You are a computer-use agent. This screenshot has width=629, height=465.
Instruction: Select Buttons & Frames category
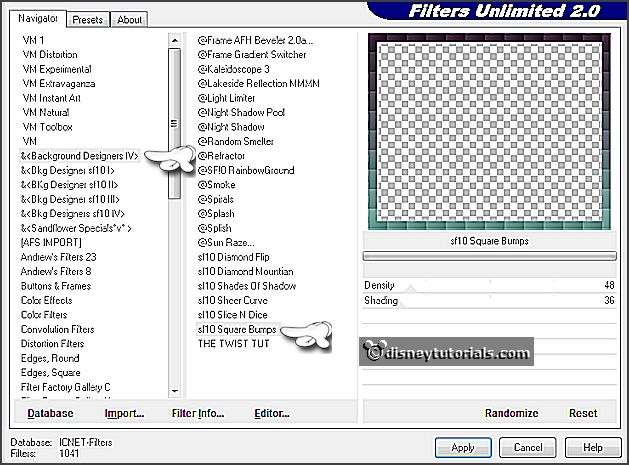pyautogui.click(x=56, y=286)
